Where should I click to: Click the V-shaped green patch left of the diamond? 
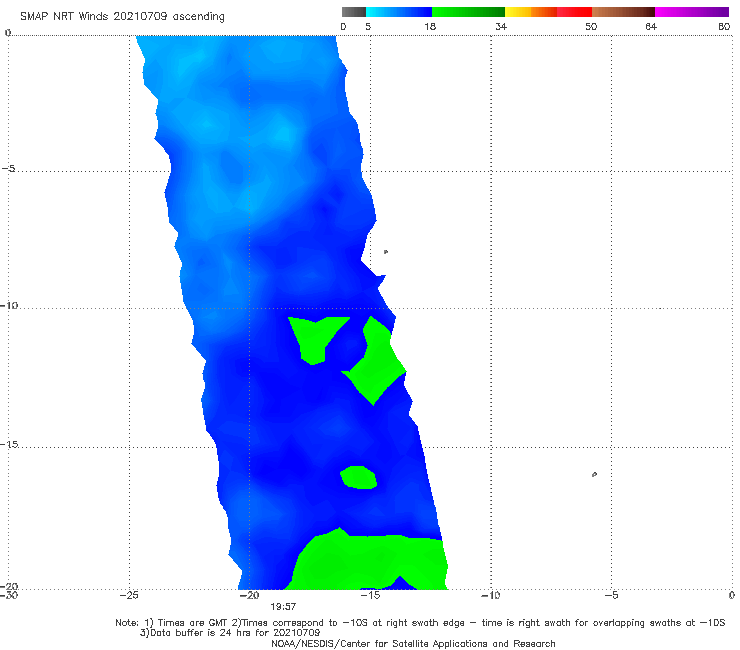click(x=315, y=338)
